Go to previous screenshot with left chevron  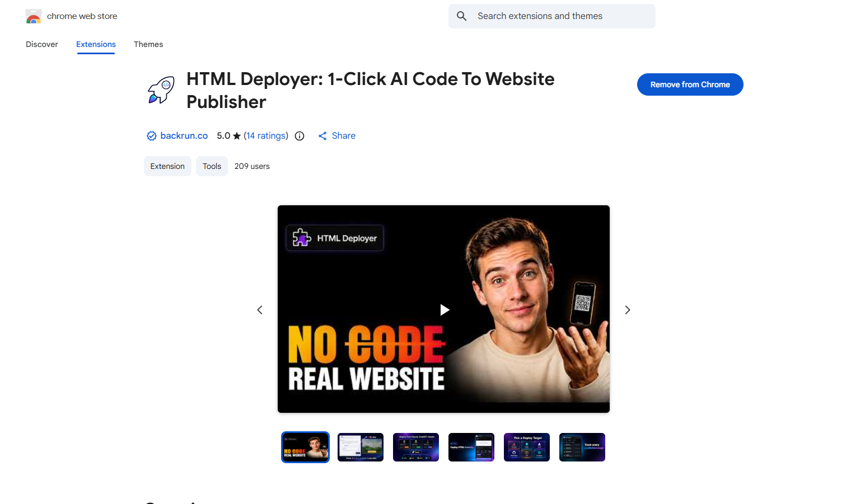tap(260, 310)
